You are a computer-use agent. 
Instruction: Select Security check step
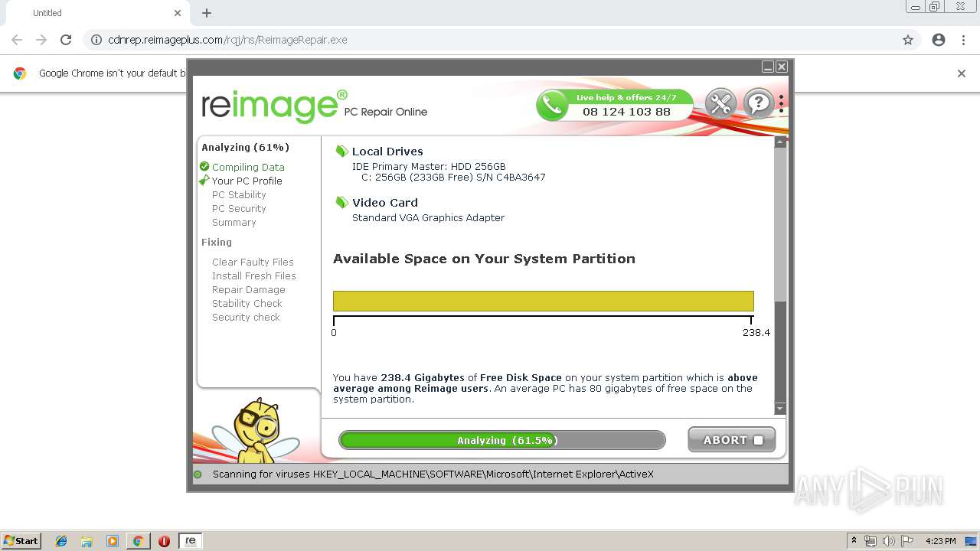point(246,317)
